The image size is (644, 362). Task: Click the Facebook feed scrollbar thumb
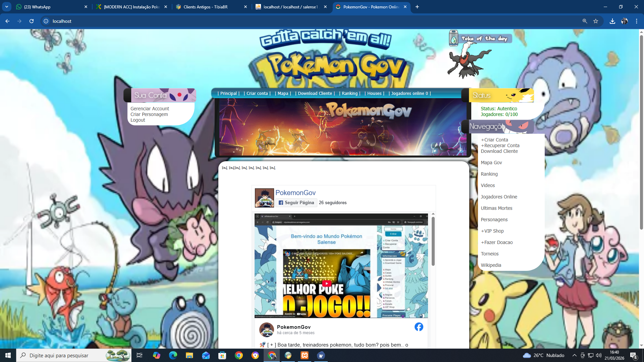433,241
